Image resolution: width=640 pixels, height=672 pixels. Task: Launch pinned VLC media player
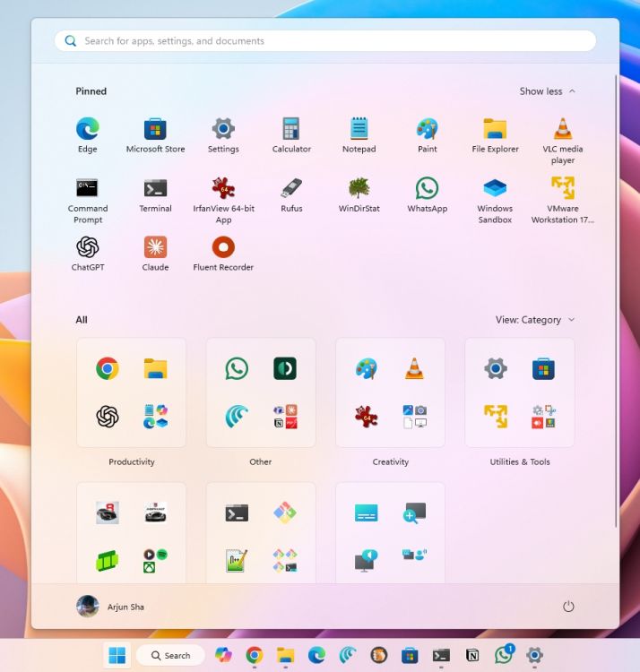pyautogui.click(x=563, y=140)
